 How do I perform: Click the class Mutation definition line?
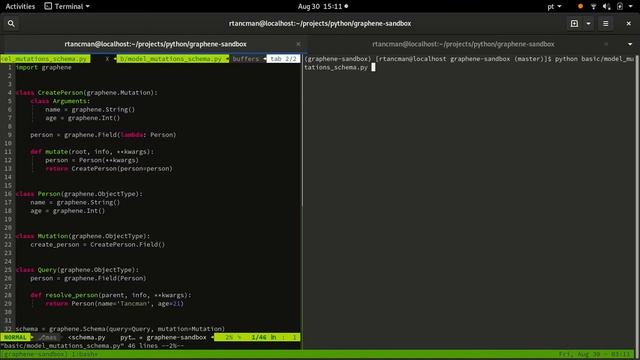click(x=82, y=236)
